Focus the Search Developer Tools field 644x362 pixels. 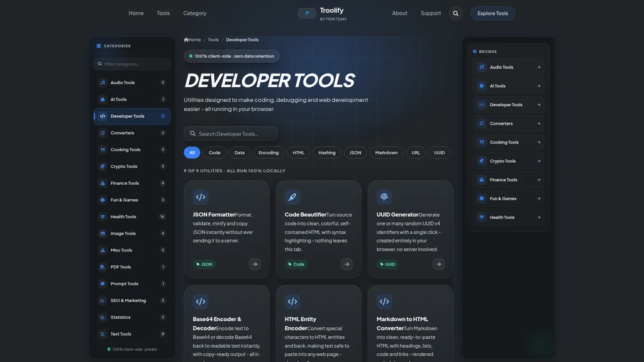pyautogui.click(x=231, y=134)
